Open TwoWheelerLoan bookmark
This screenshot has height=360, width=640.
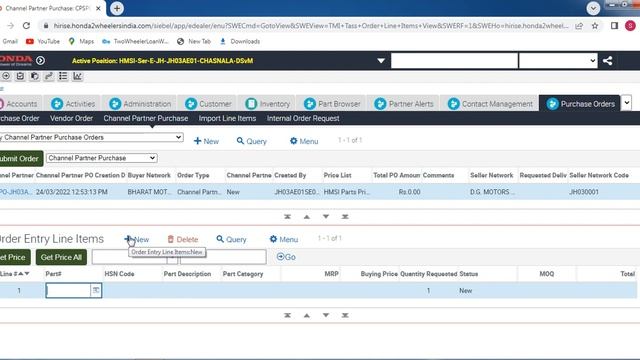[135, 41]
